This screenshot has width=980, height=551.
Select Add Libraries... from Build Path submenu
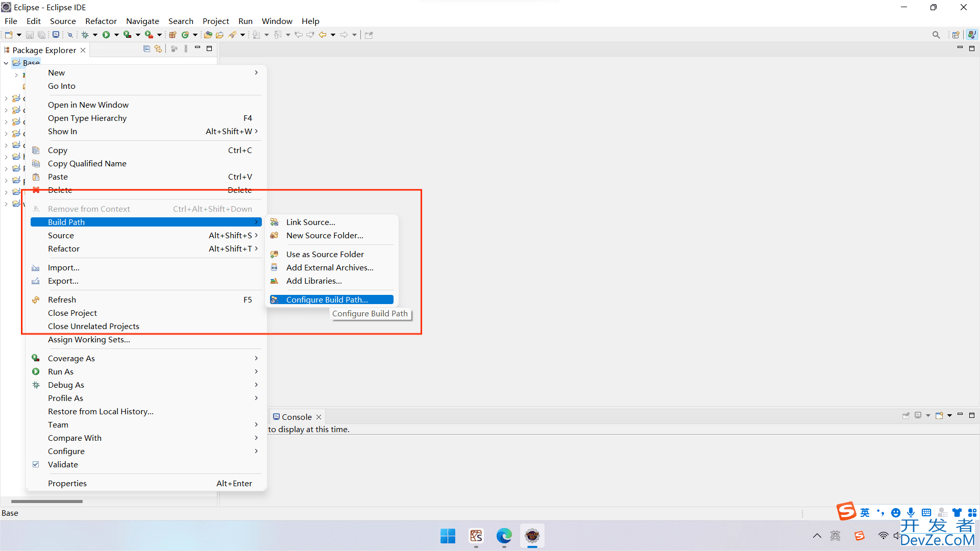coord(332,281)
